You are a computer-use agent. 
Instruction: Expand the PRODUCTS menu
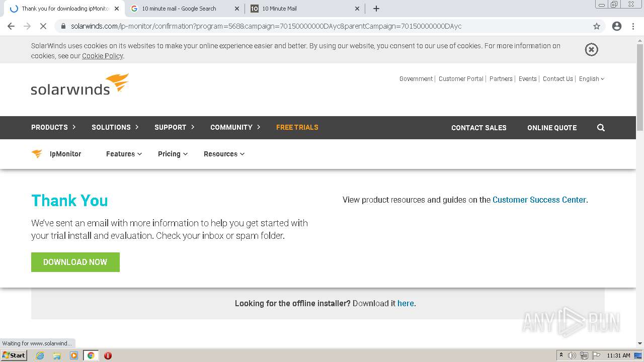(53, 127)
